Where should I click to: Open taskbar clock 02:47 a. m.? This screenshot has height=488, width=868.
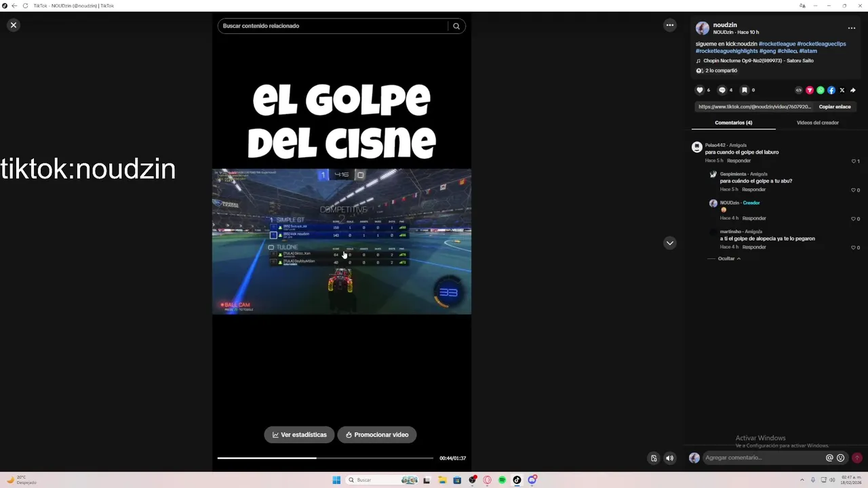[x=850, y=480]
